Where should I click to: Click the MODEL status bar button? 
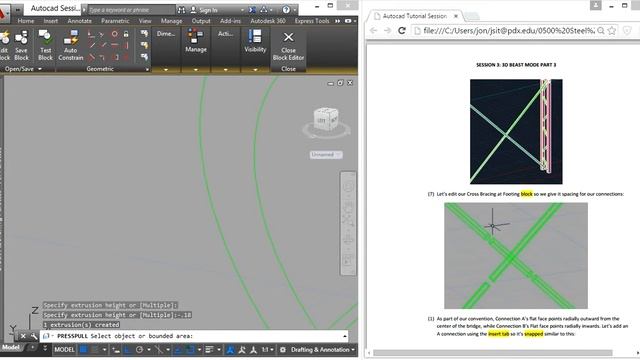(64, 350)
